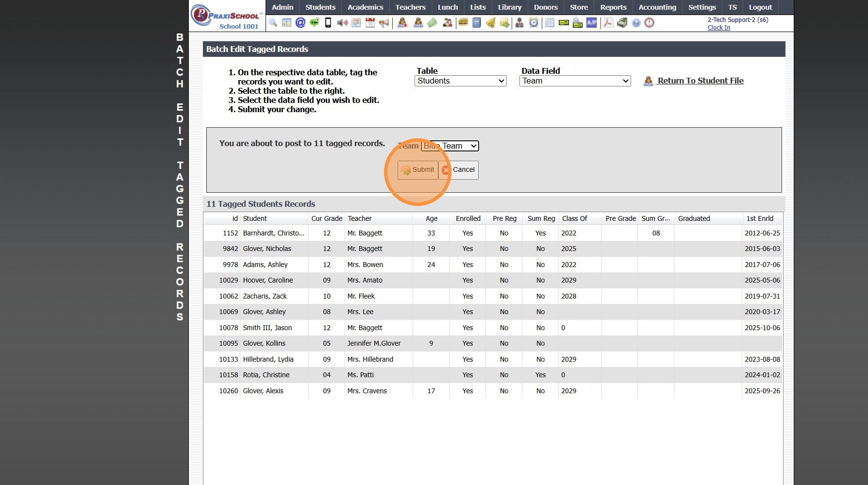Click the Clock In link
Image resolution: width=868 pixels, height=485 pixels.
click(x=718, y=28)
